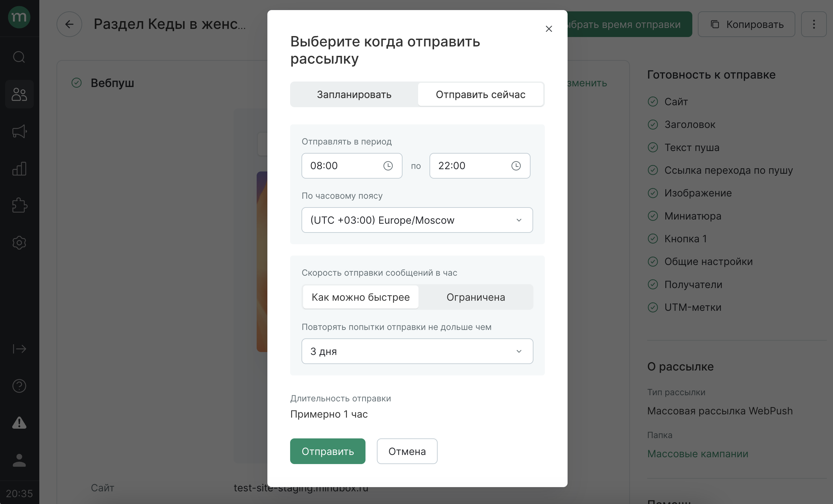Click the back arrow button

69,24
